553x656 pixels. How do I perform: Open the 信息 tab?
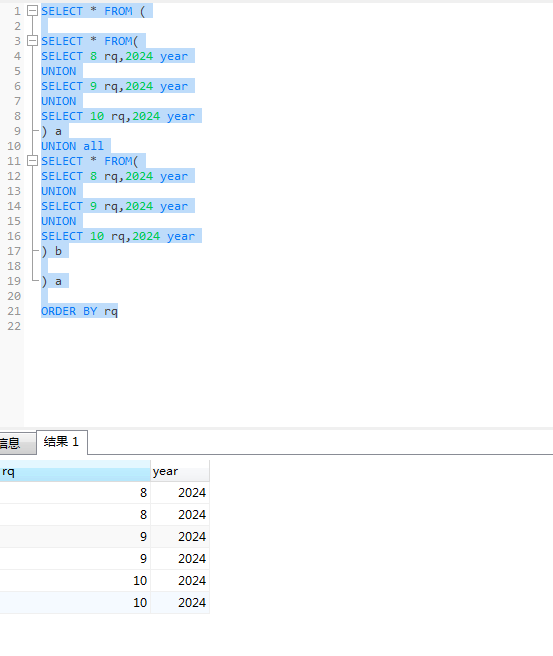pyautogui.click(x=17, y=443)
